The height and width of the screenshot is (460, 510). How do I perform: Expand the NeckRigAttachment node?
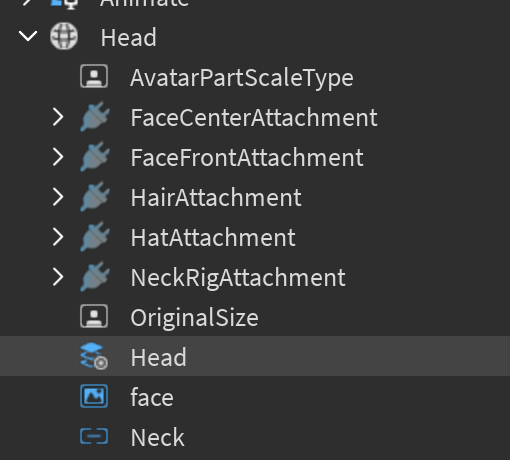[58, 277]
